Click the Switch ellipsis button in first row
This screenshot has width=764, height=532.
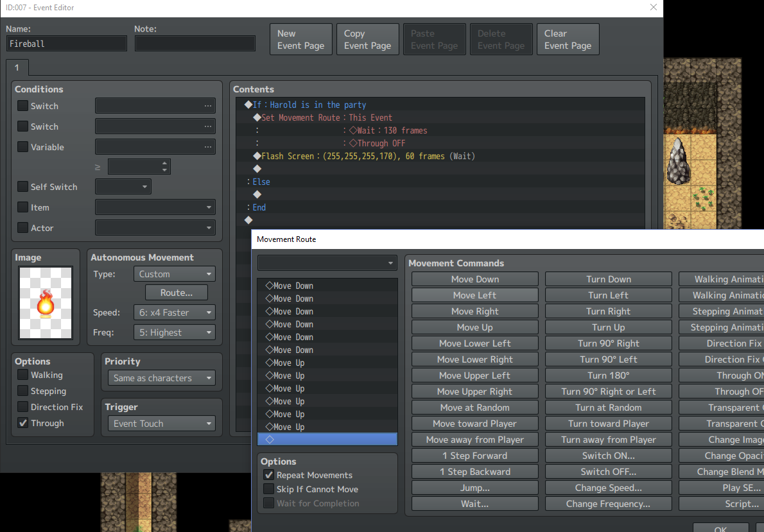click(208, 106)
